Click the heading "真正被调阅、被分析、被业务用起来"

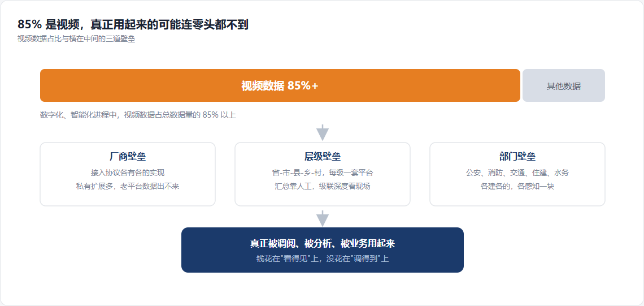[x=323, y=243]
